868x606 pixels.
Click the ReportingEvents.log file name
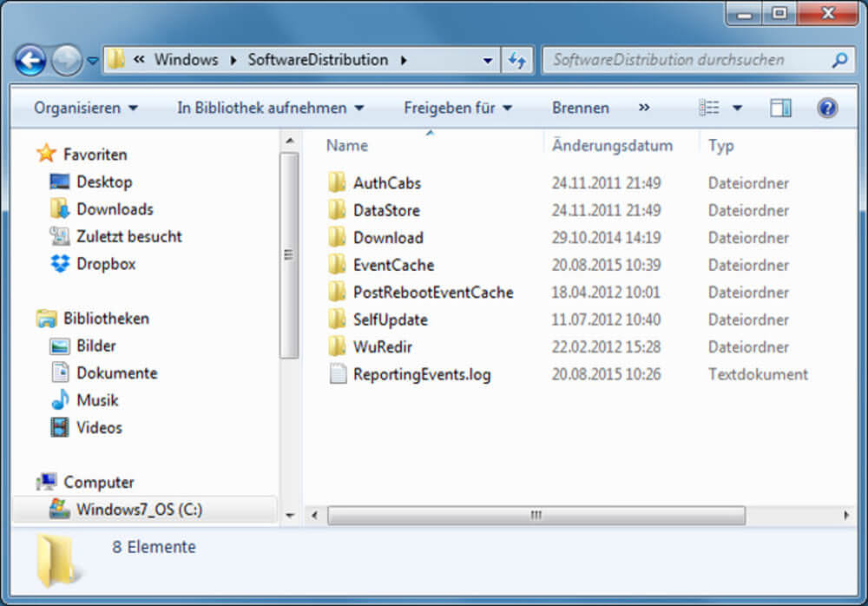point(422,374)
